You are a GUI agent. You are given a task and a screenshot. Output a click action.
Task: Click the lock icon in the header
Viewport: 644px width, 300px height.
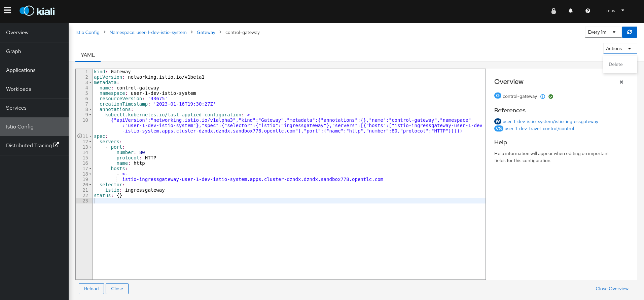553,11
